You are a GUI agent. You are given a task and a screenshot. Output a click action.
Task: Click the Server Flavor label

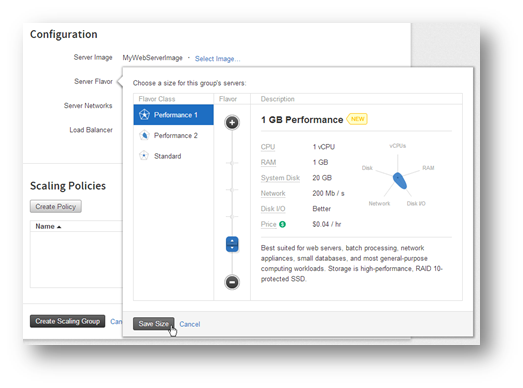point(93,81)
